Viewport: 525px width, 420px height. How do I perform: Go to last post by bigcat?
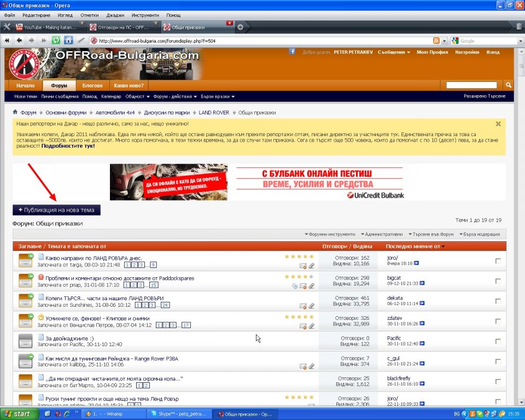[x=422, y=283]
